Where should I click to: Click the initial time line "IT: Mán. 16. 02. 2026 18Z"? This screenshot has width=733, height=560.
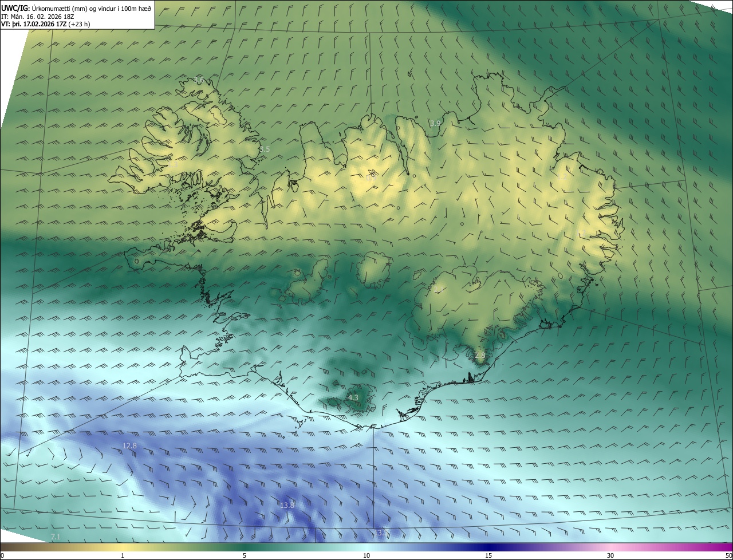38,17
